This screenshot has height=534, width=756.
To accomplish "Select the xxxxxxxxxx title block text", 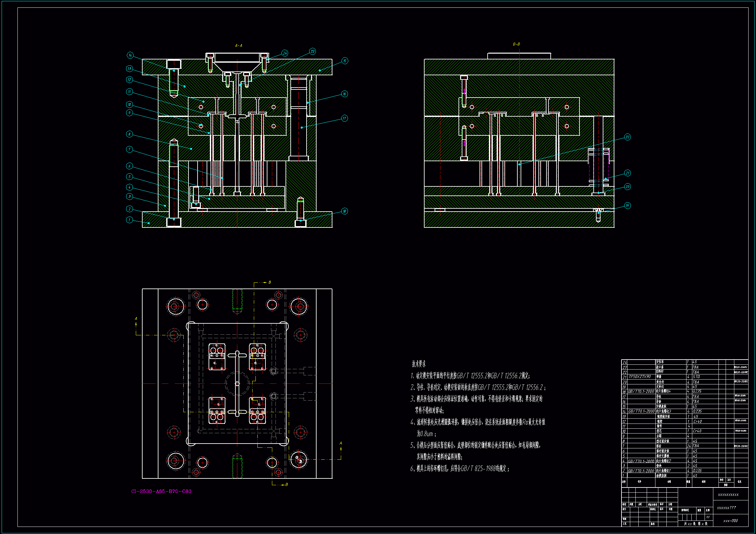I will (728, 495).
